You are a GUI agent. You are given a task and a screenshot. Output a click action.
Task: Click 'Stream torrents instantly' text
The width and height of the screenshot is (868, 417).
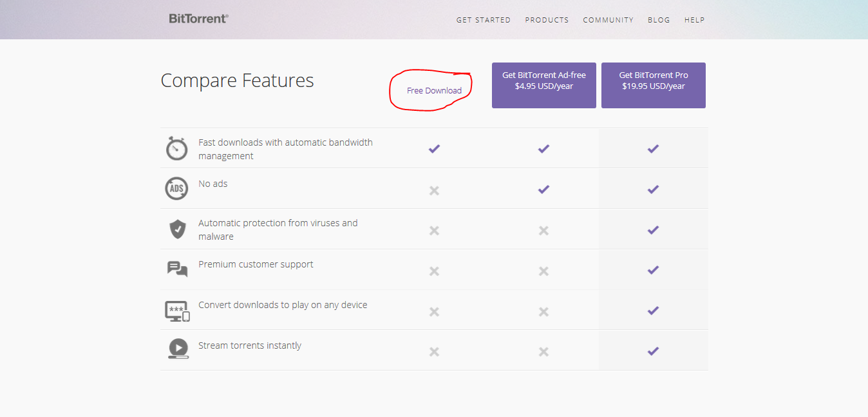(250, 345)
